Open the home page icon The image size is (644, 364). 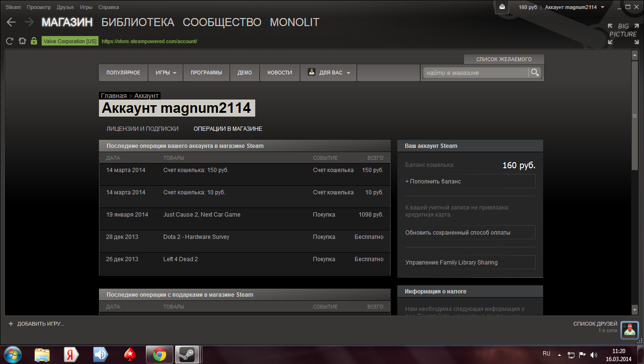click(x=22, y=41)
